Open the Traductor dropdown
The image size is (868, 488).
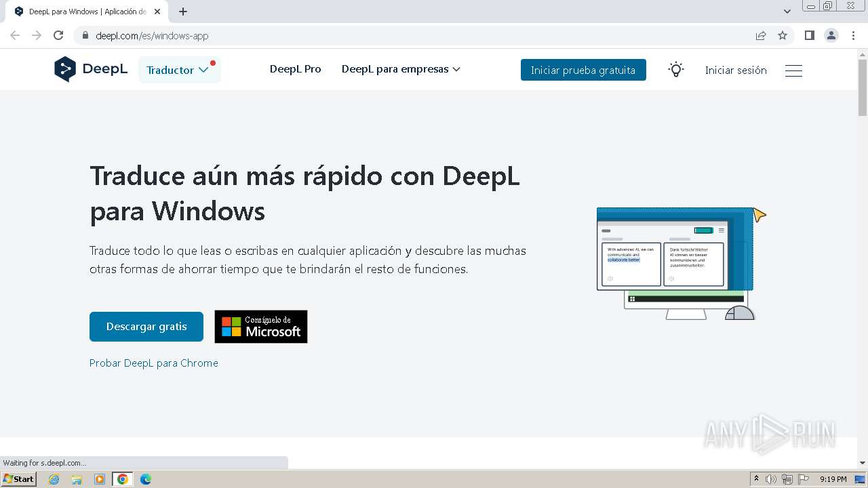[x=180, y=70]
